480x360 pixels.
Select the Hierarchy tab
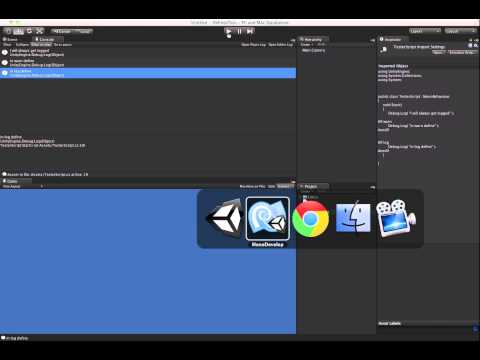click(x=313, y=39)
